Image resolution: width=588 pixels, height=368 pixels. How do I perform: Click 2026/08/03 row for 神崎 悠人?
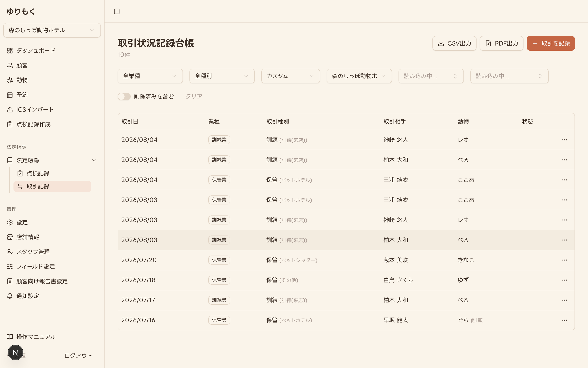pyautogui.click(x=346, y=220)
